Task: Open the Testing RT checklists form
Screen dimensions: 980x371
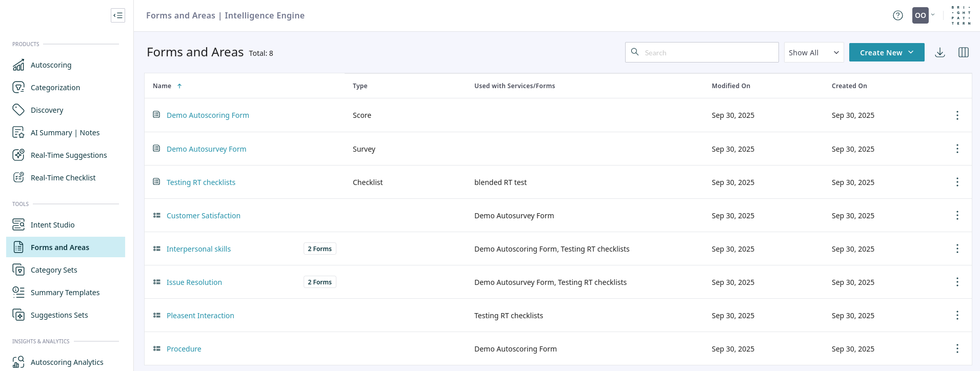Action: pos(201,182)
